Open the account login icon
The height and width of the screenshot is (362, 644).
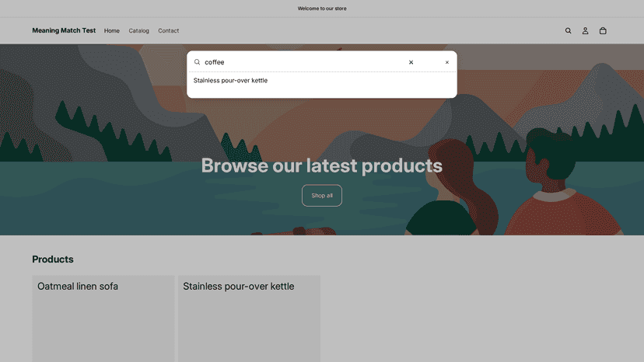[585, 31]
